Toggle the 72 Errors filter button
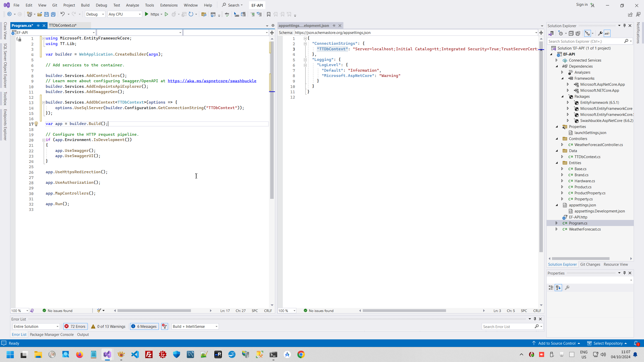Image resolution: width=644 pixels, height=362 pixels. tap(75, 326)
